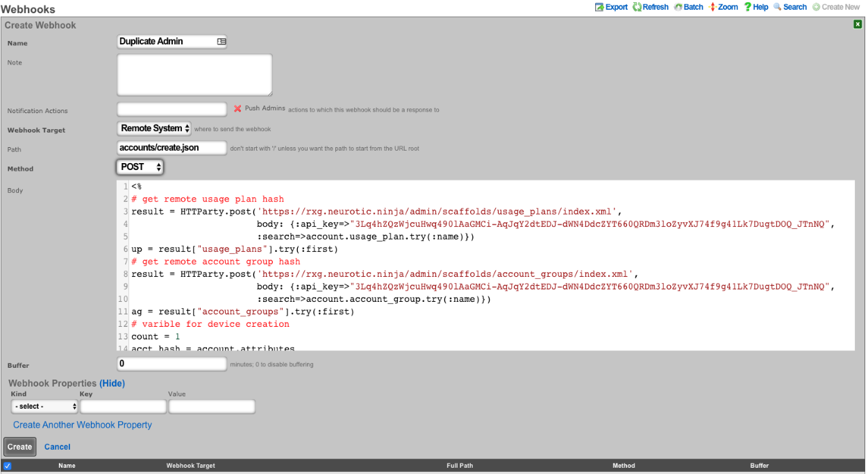Viewport: 868px width, 474px height.
Task: Sort by the Full Path column header
Action: tap(459, 466)
